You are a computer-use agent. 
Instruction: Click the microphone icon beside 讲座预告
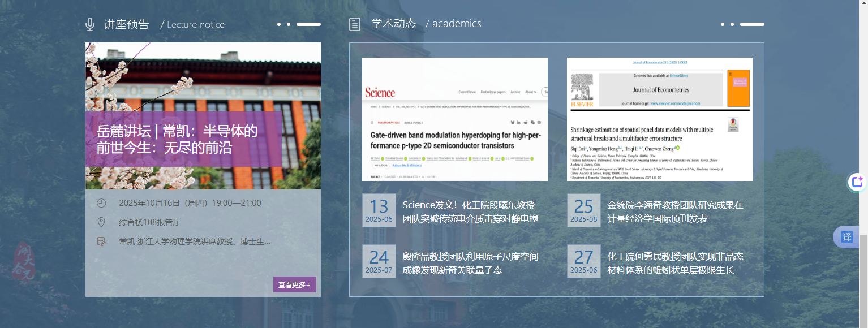[90, 24]
